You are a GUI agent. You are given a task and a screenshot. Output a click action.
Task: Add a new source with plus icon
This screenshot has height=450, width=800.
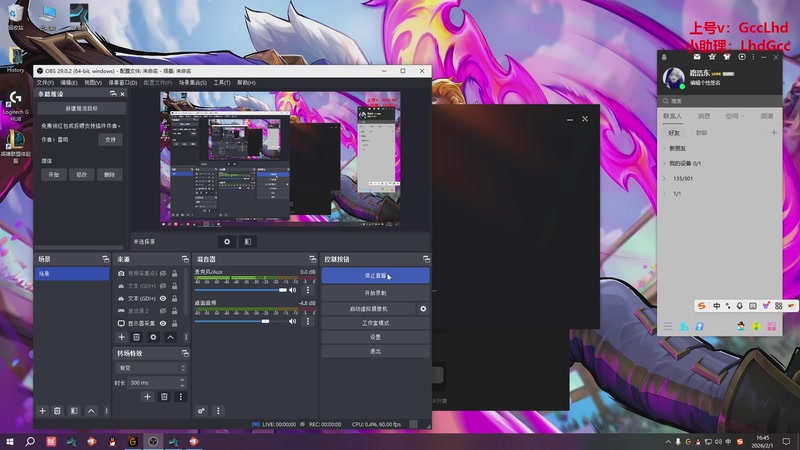(121, 337)
